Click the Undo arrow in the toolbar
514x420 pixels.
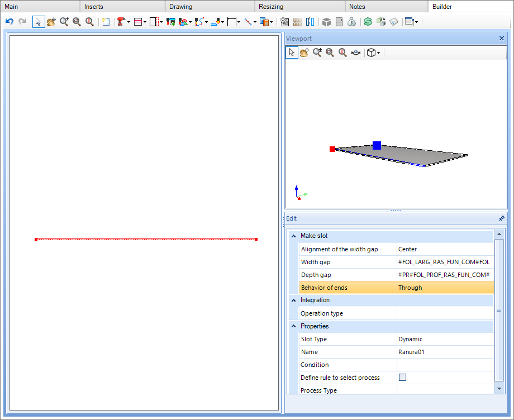[x=9, y=22]
